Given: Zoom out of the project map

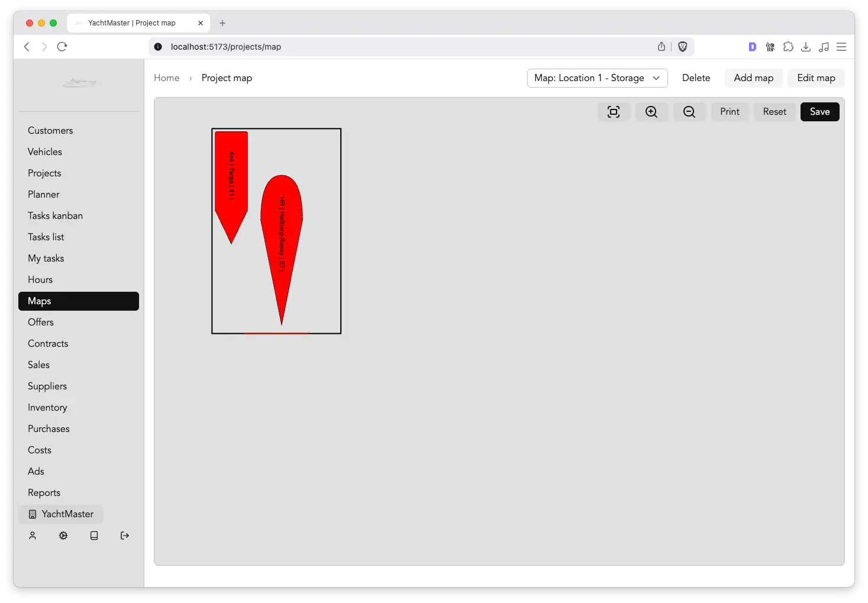Looking at the screenshot, I should click(689, 112).
